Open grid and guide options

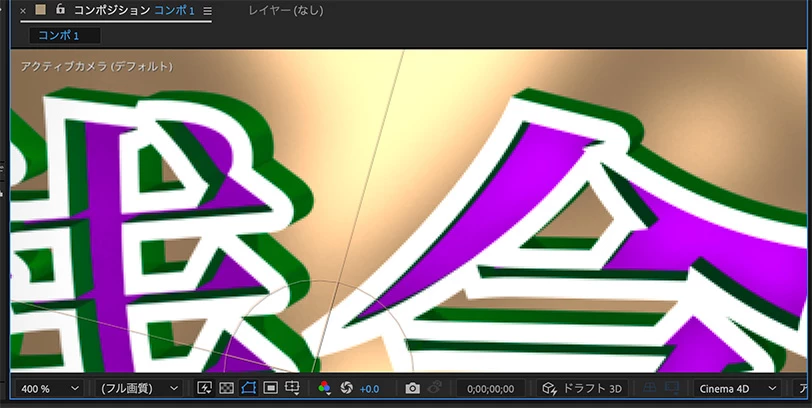pos(292,388)
